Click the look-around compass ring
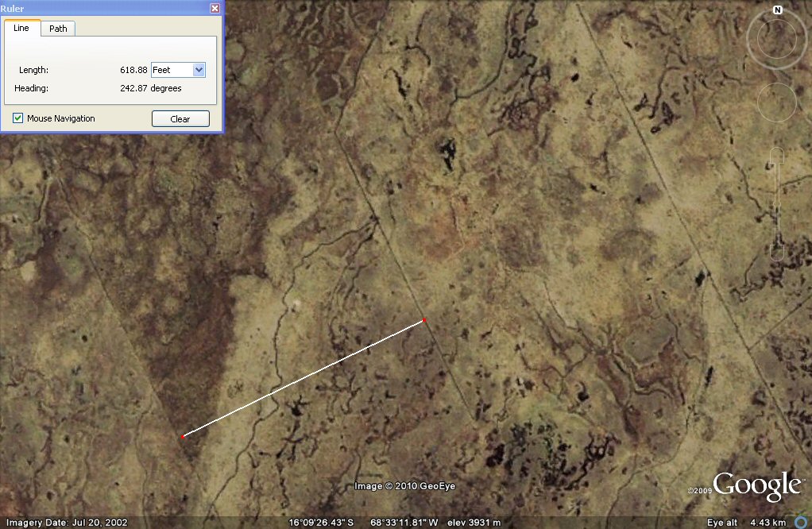Image resolution: width=812 pixels, height=529 pixels. (x=776, y=38)
